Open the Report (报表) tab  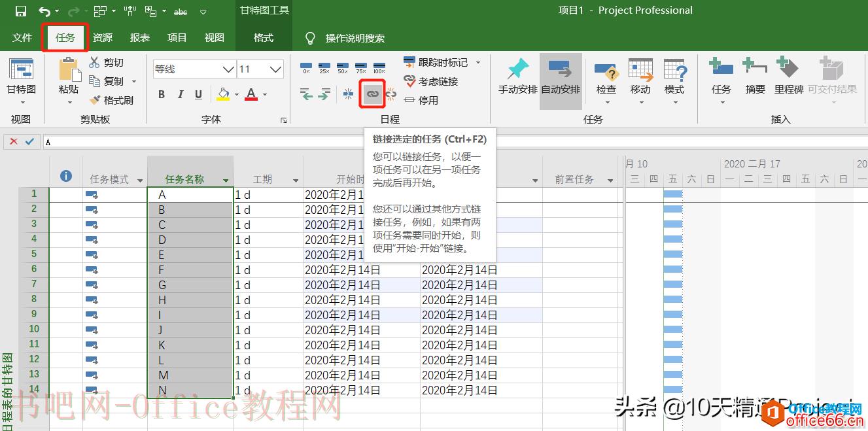pyautogui.click(x=140, y=38)
